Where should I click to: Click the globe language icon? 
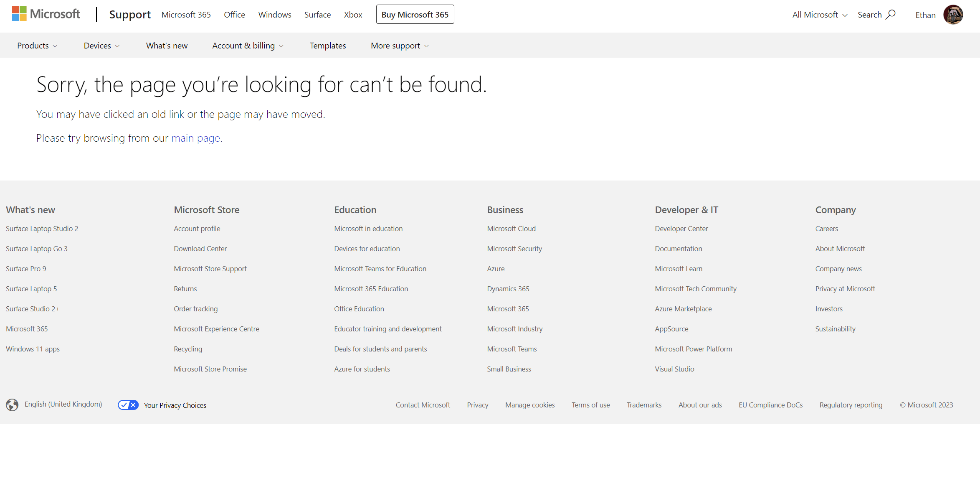click(x=12, y=405)
